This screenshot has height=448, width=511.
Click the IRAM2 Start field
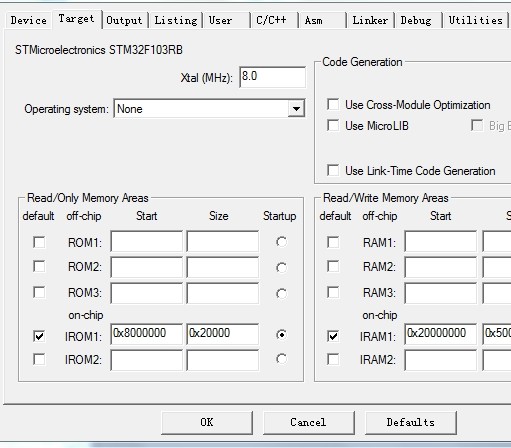coord(440,360)
